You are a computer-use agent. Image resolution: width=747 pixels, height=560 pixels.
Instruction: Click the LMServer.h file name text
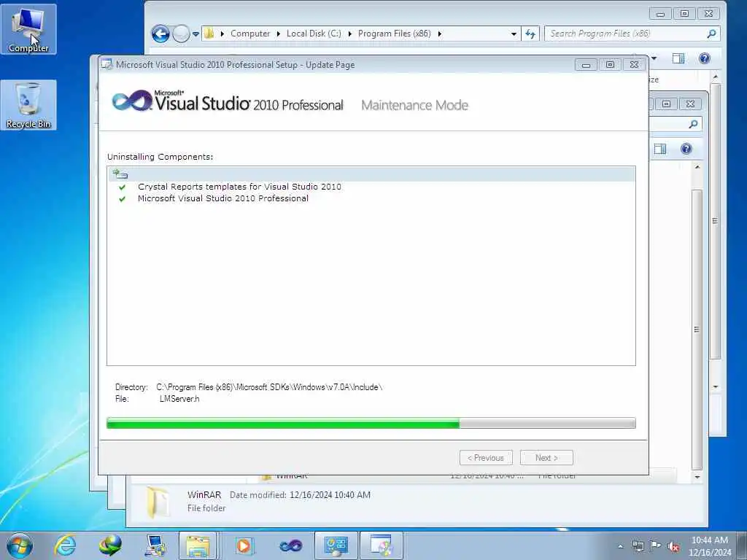[x=179, y=399]
